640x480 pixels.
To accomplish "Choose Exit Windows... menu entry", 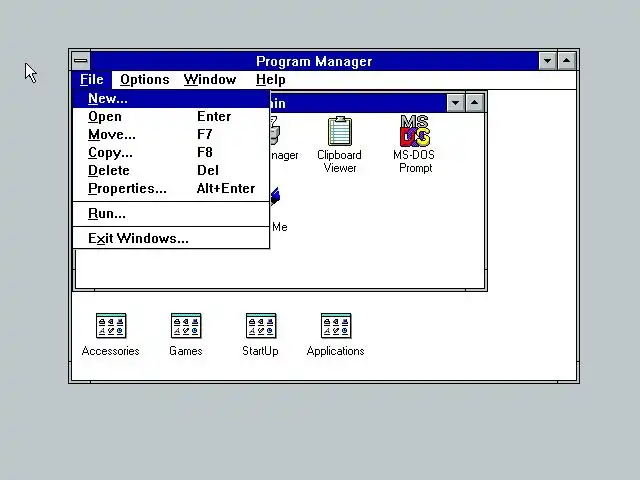I will coord(171,239).
